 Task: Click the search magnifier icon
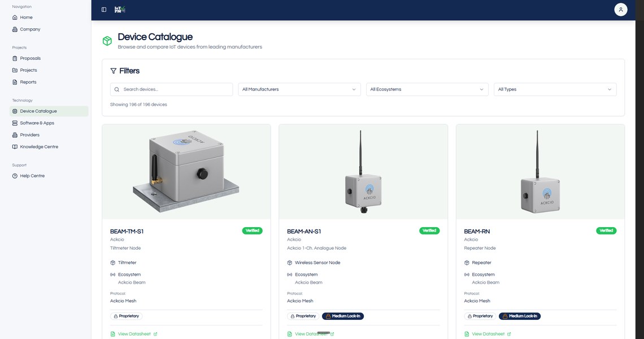[116, 89]
